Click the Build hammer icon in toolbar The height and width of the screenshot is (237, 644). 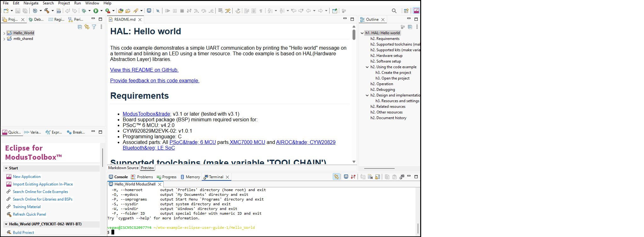[47, 11]
